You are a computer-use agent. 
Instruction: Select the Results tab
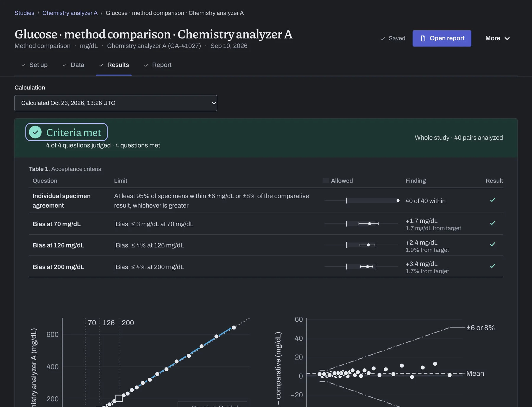click(114, 65)
